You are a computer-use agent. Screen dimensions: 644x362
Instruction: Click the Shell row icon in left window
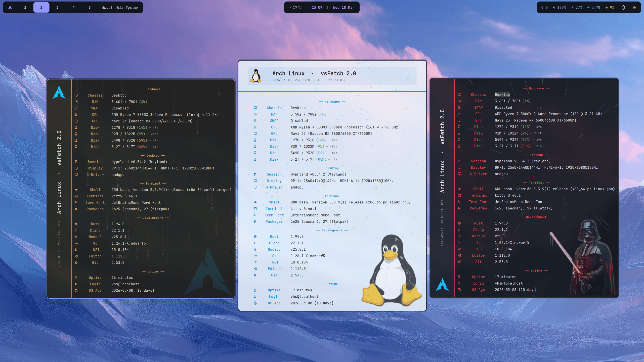click(76, 190)
